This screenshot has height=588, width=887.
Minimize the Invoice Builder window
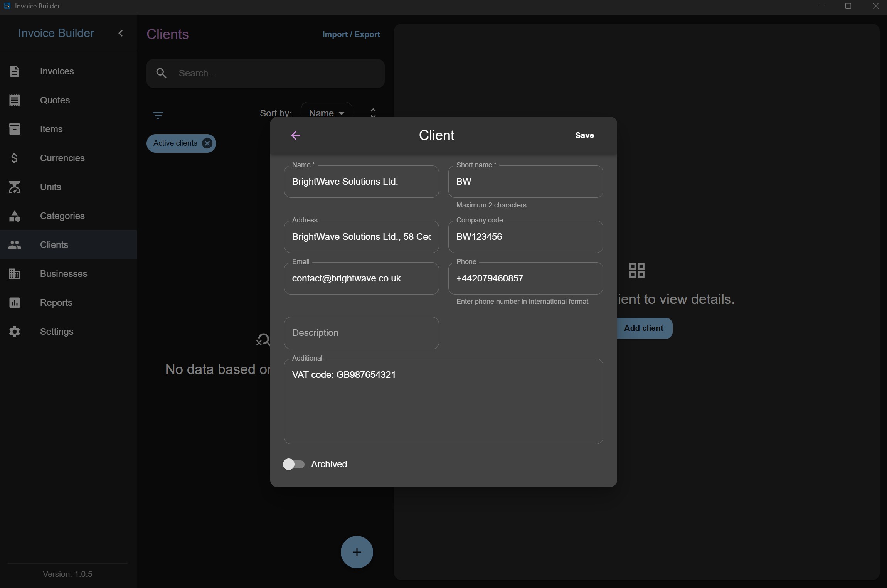(x=821, y=6)
